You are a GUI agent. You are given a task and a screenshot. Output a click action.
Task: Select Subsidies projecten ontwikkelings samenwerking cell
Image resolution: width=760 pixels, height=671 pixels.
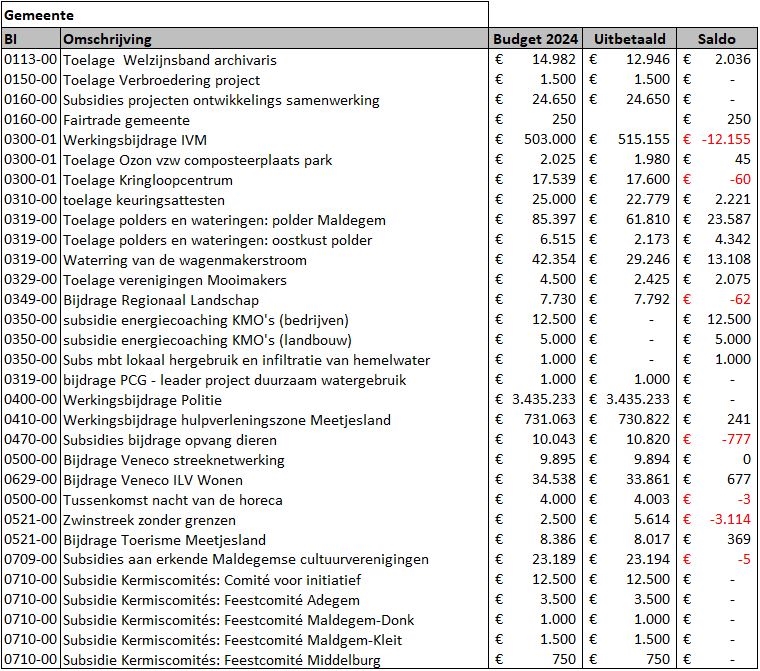tap(274, 100)
